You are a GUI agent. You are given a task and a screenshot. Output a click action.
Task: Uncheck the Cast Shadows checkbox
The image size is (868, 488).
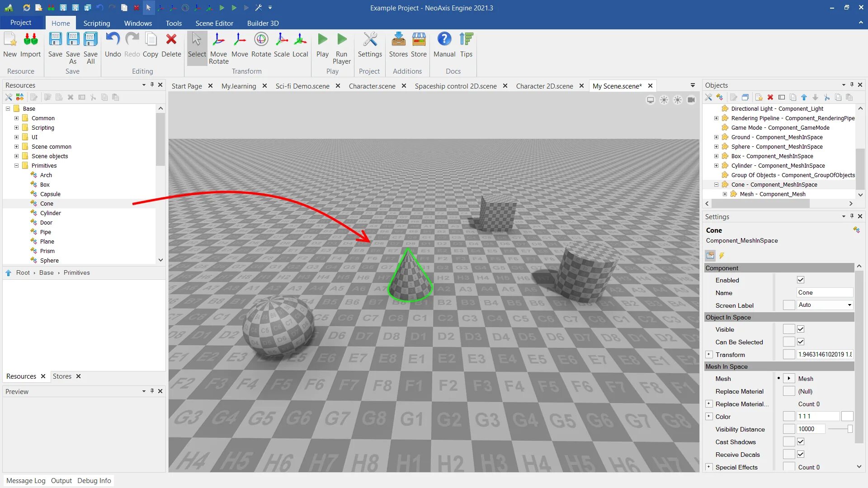coord(801,442)
